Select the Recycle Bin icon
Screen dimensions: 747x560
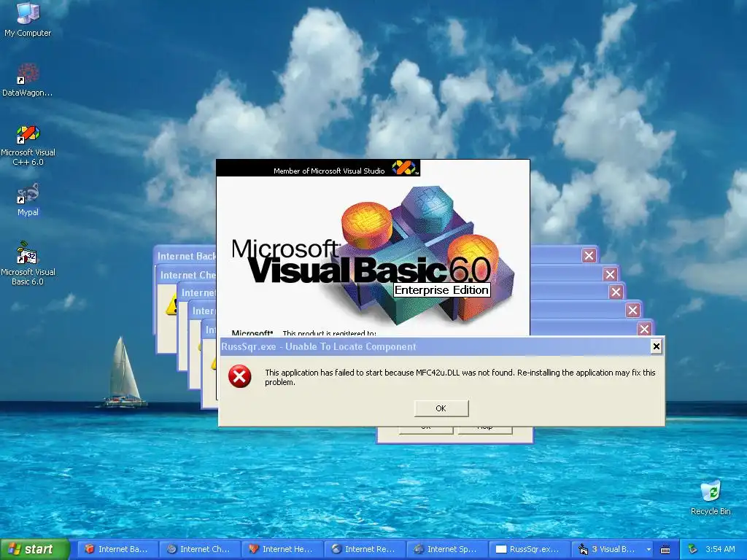click(711, 498)
